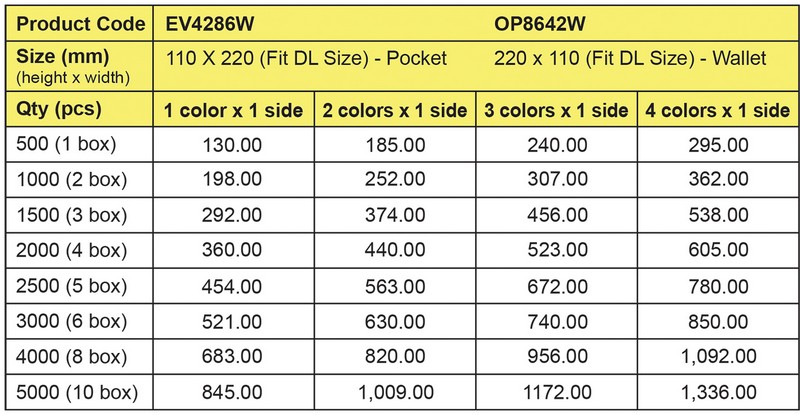This screenshot has width=800, height=415.
Task: Click the EV4286W product code
Action: (210, 24)
